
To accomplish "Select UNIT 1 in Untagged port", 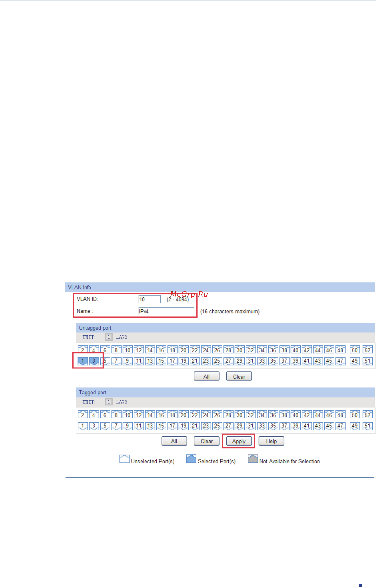I will (109, 337).
